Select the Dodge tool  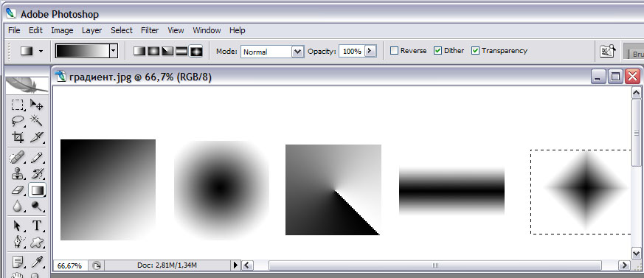click(37, 206)
